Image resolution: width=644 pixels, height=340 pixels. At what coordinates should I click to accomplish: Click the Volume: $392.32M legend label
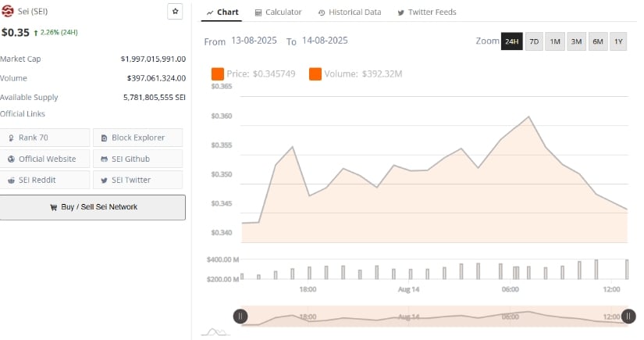[x=363, y=74]
